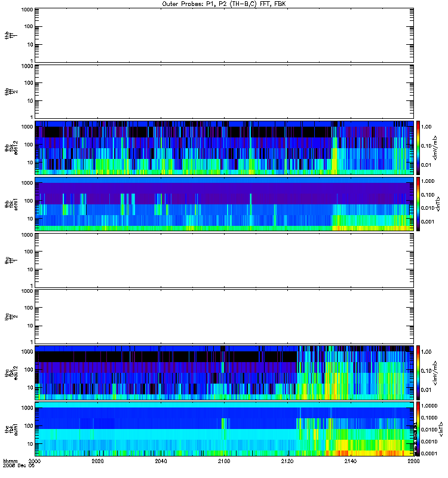Click the "2140" time axis label
The height and width of the screenshot is (478, 448).
[x=351, y=461]
